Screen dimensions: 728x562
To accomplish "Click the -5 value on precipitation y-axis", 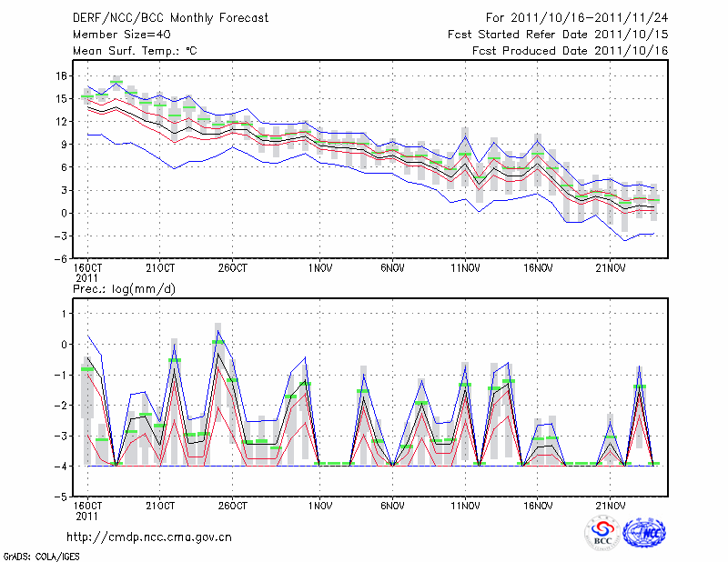I will pos(59,497).
